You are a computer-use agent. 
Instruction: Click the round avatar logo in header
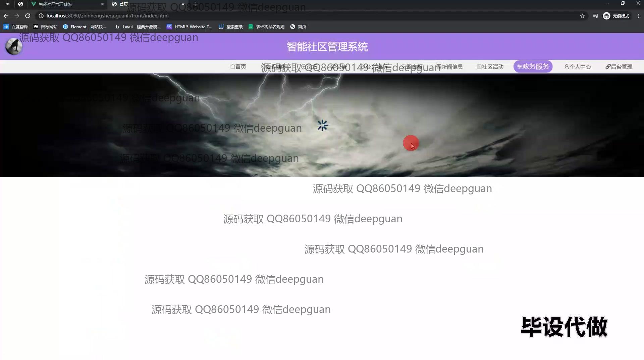click(14, 46)
